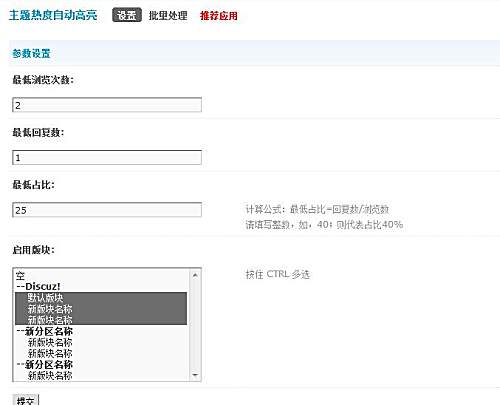Select the 空 option in forum list
This screenshot has width=500, height=405.
pos(101,276)
